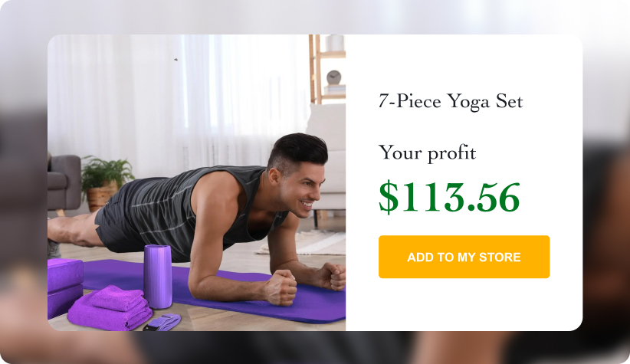Click the purple yoga strap
Image resolution: width=630 pixels, height=364 pixels.
(162, 323)
